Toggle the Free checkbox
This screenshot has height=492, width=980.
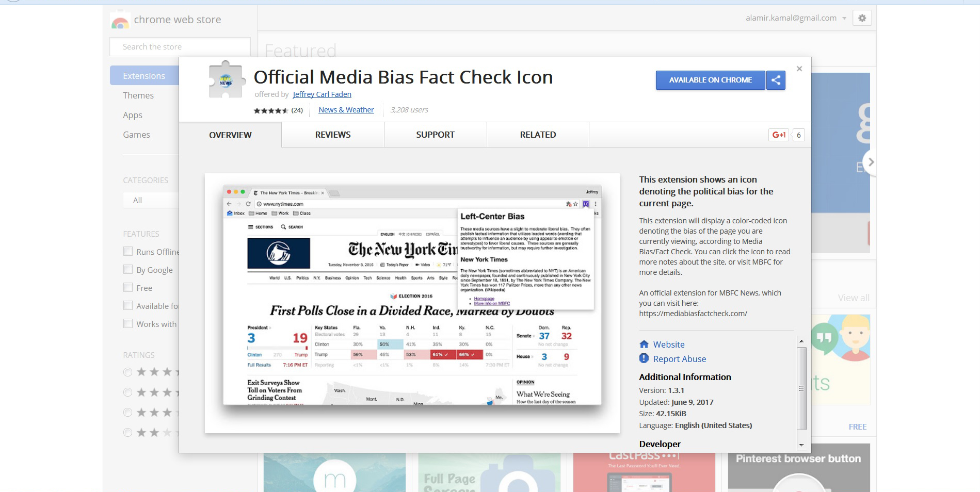(128, 287)
